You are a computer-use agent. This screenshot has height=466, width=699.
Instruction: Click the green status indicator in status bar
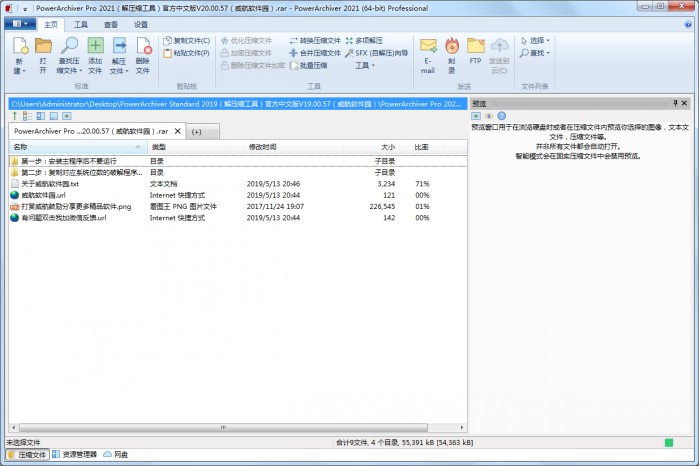pos(669,442)
